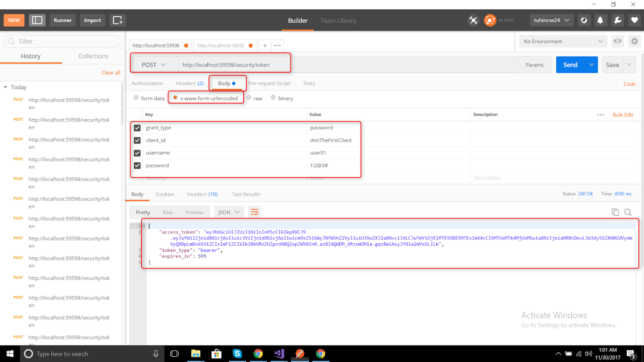Enable the raw body format option
The height and width of the screenshot is (362, 644).
(x=249, y=98)
